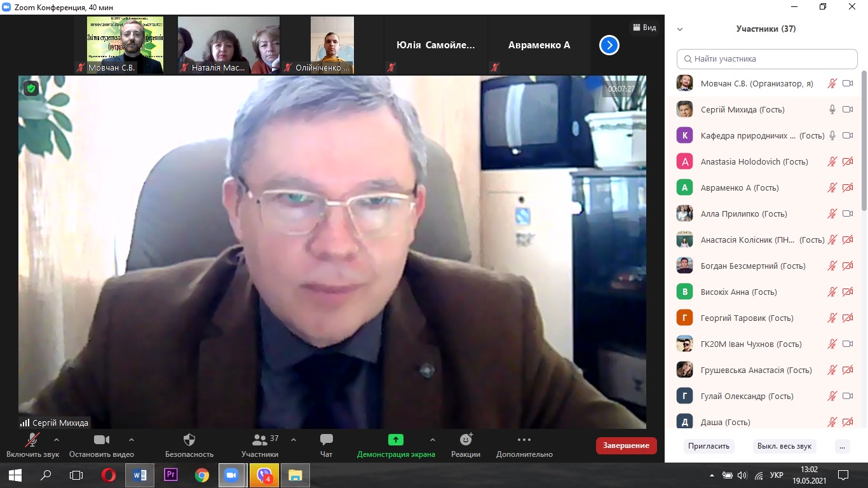Click the Пригласить button
Screen dimensions: 868x488
tap(709, 446)
